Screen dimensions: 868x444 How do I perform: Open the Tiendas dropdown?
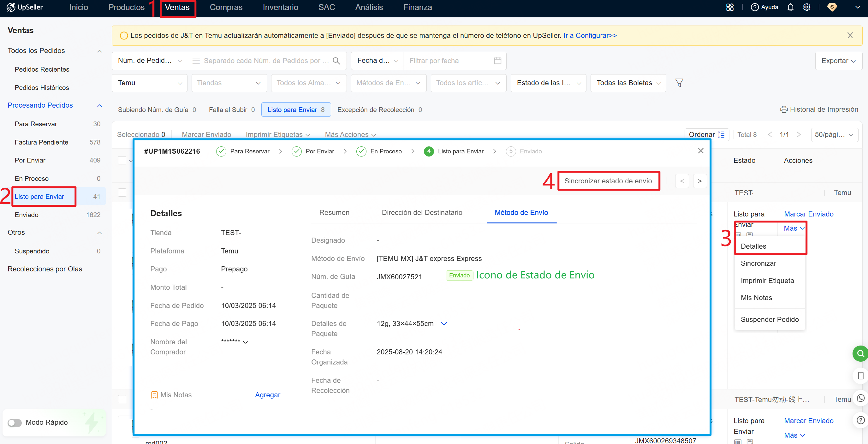[x=229, y=83]
